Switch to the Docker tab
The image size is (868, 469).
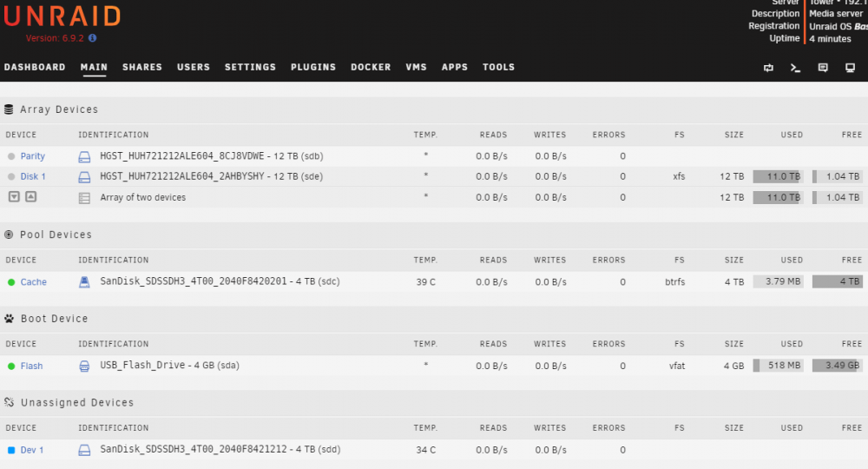coord(371,67)
